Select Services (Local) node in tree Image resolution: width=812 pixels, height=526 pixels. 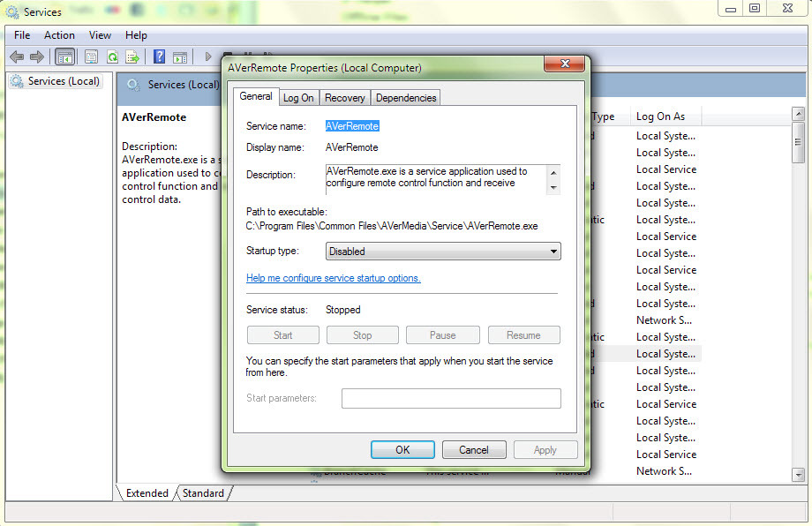point(56,81)
